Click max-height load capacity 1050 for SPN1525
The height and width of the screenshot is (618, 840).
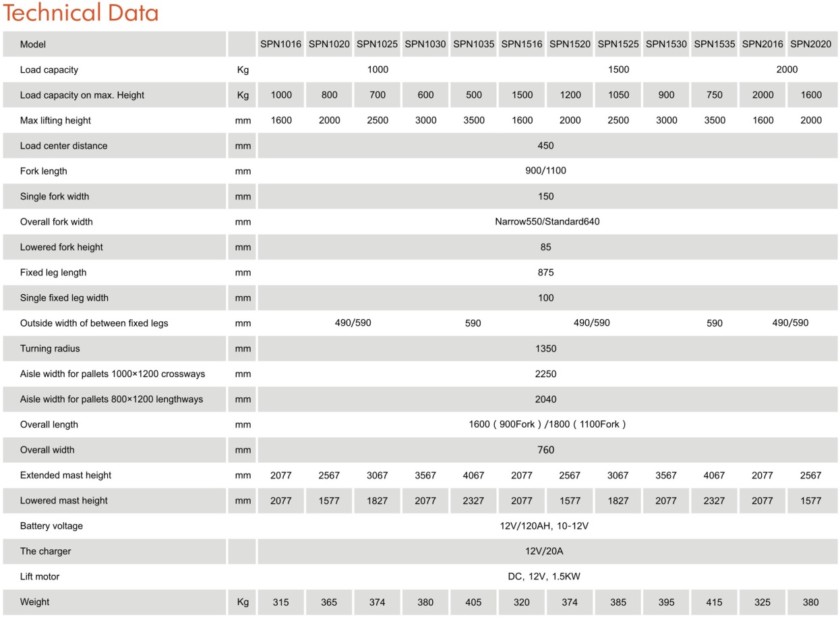(618, 95)
